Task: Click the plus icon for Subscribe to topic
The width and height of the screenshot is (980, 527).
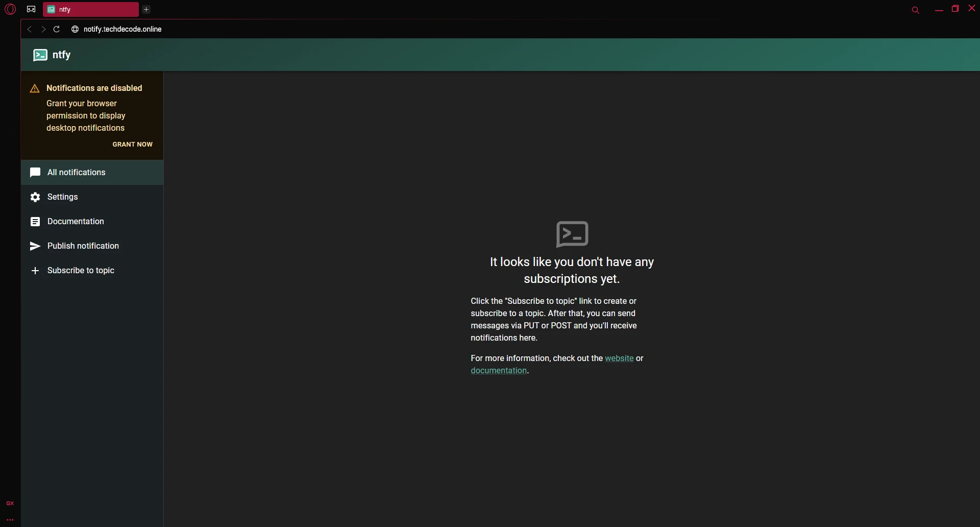Action: (x=35, y=271)
